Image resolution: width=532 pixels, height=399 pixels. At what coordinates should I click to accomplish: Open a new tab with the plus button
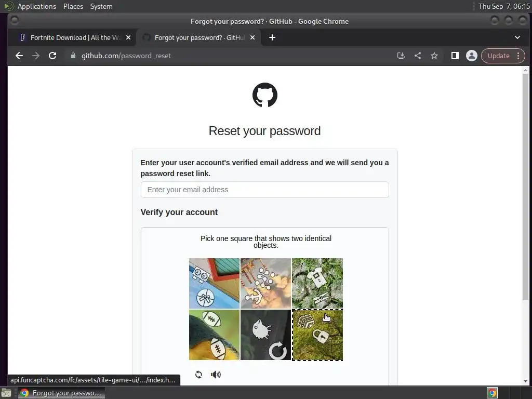(x=272, y=37)
